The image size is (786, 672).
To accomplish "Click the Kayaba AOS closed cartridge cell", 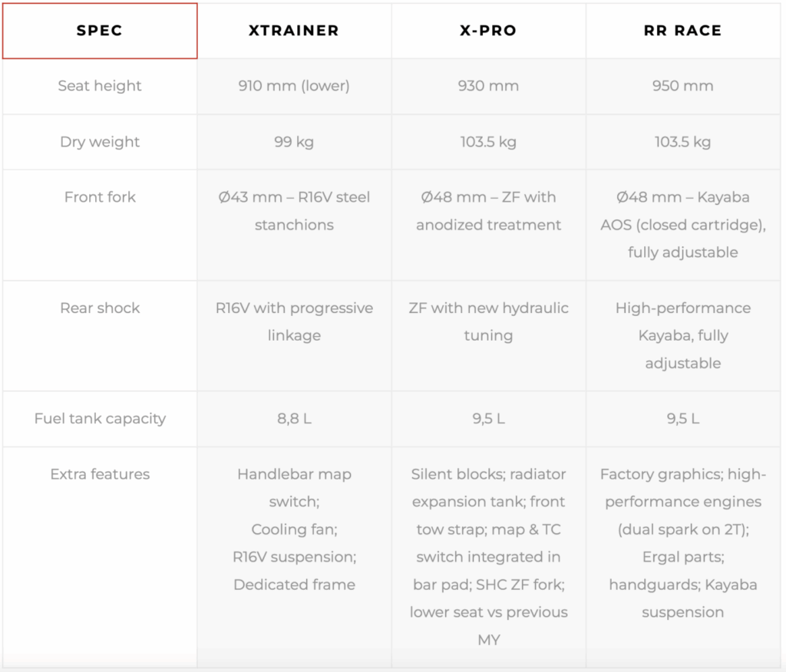I will (682, 225).
